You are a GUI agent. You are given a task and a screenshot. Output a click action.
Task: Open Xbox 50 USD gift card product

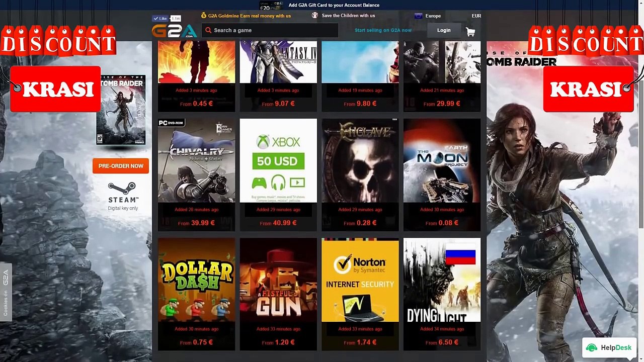click(x=278, y=160)
